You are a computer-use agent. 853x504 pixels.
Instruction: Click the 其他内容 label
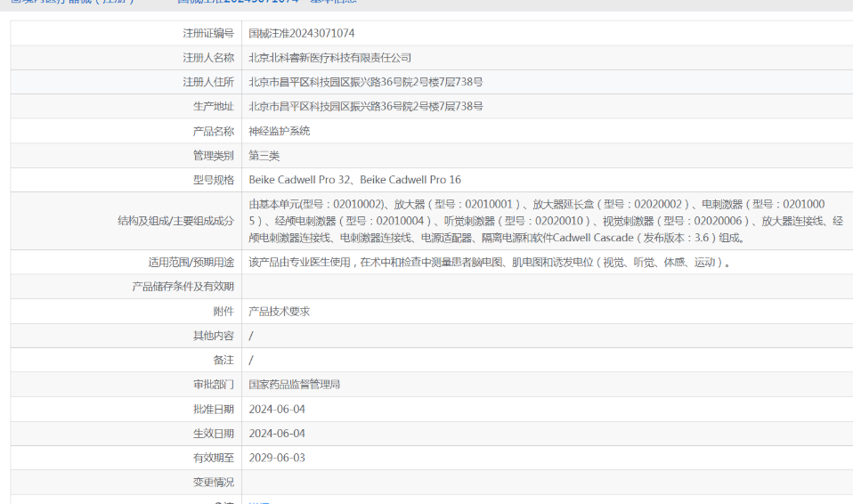pos(214,336)
